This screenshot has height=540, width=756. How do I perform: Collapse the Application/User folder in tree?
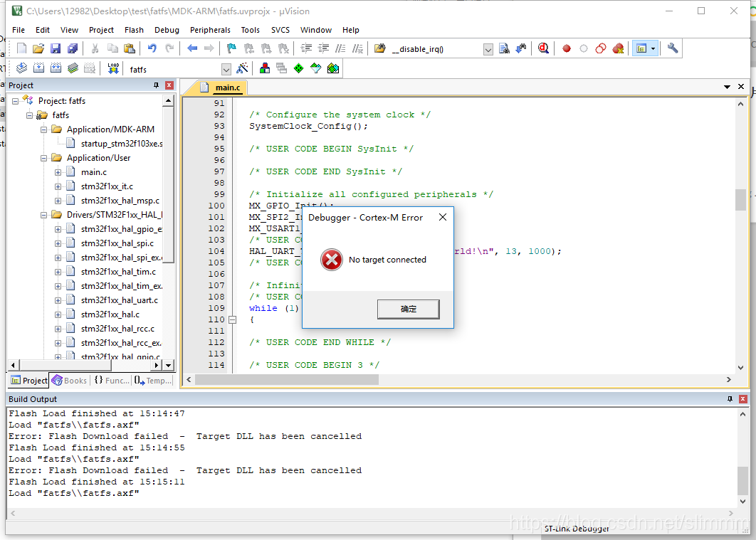coord(44,158)
